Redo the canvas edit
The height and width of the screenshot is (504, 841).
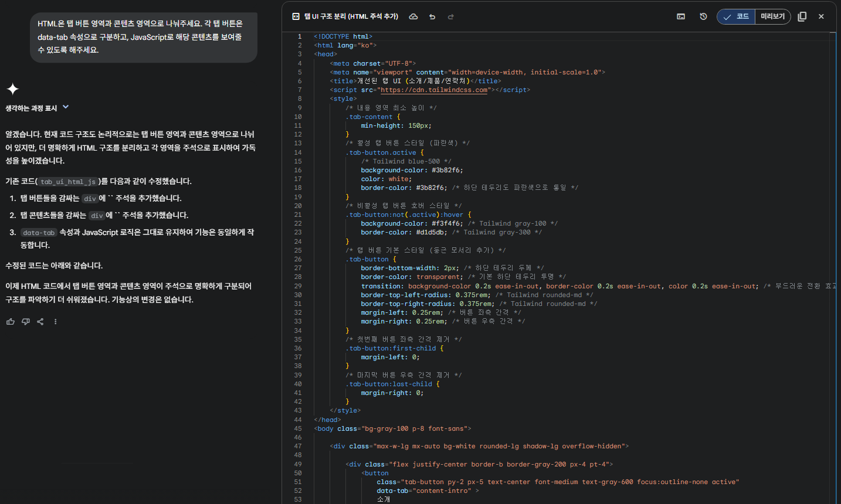451,16
